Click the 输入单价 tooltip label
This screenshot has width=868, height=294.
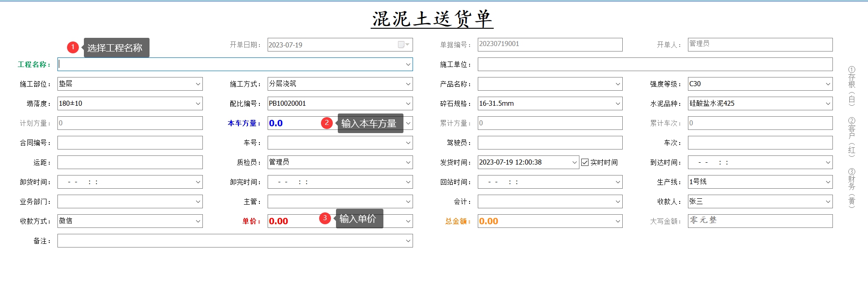click(x=358, y=219)
